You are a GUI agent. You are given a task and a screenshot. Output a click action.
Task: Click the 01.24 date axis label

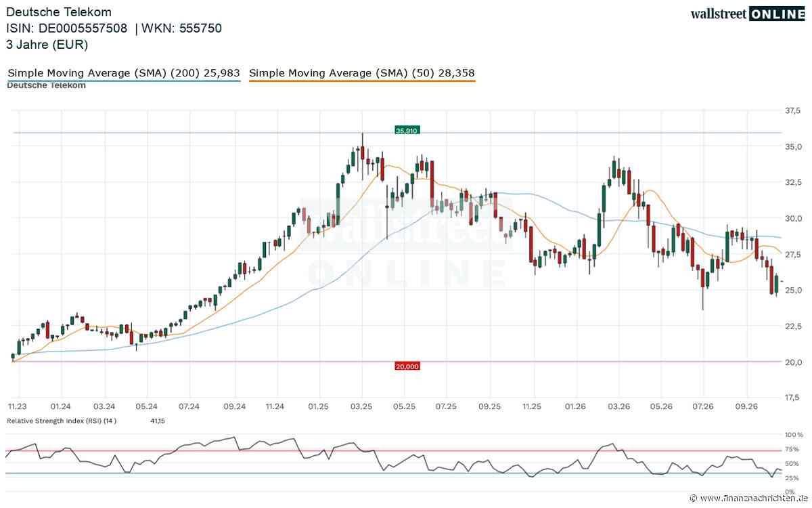point(61,406)
